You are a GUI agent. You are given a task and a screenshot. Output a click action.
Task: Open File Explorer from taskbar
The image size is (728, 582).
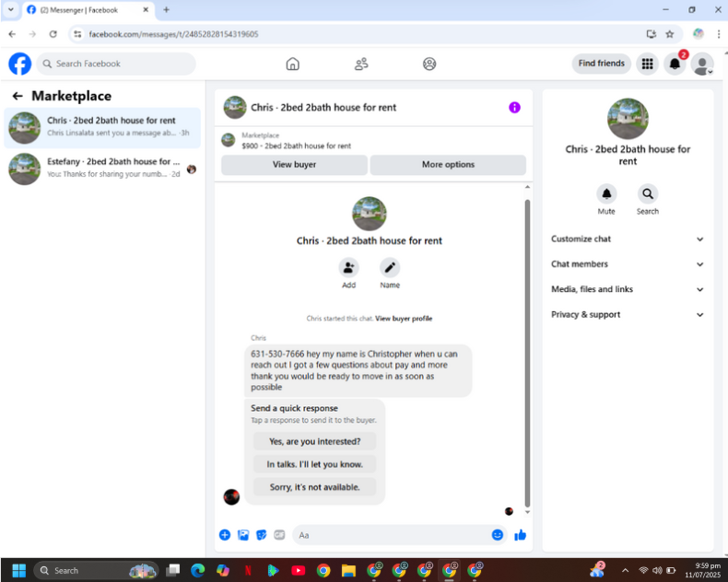pos(348,570)
